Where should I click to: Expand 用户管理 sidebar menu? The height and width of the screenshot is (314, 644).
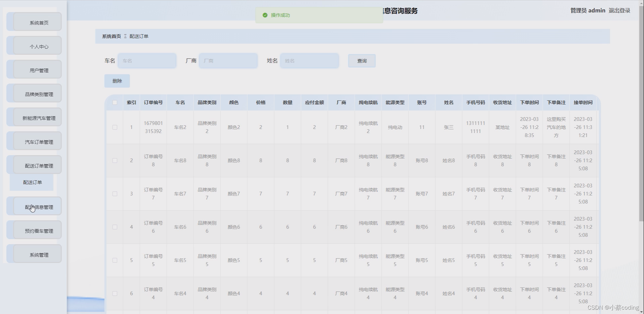coord(37,70)
